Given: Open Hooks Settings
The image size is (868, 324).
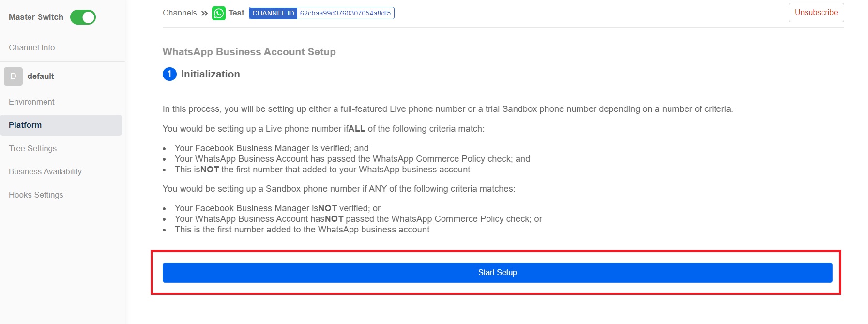Looking at the screenshot, I should 36,195.
